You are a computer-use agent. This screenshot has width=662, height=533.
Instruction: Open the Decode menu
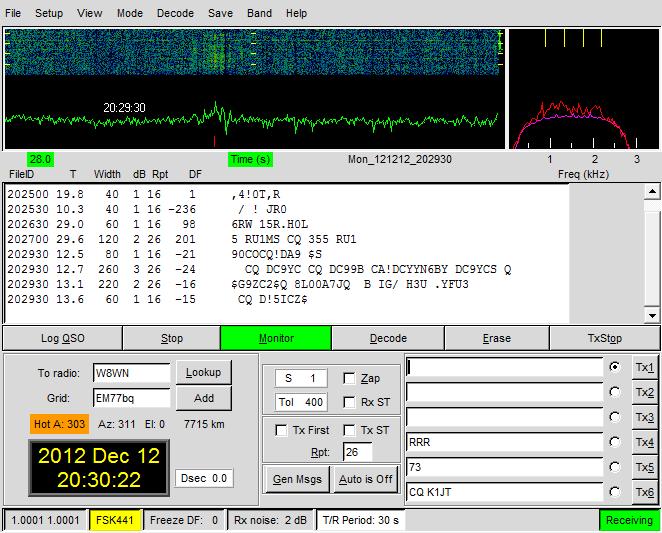pos(175,14)
